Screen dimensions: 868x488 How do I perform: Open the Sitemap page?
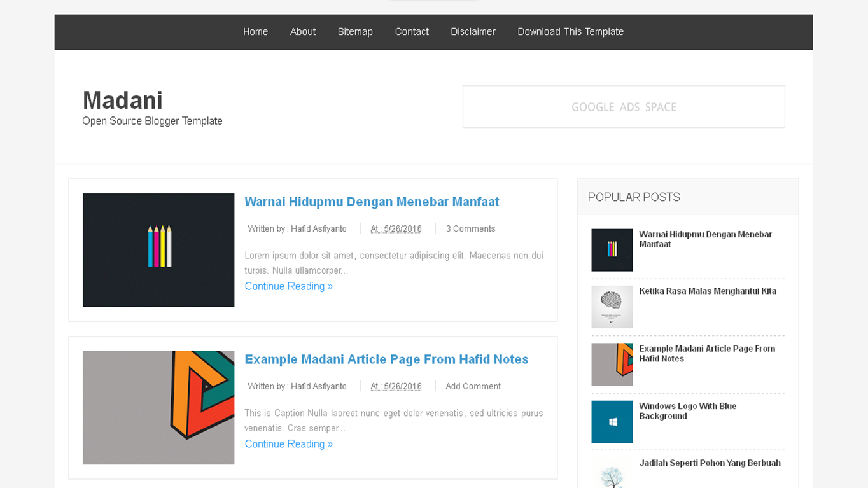355,32
